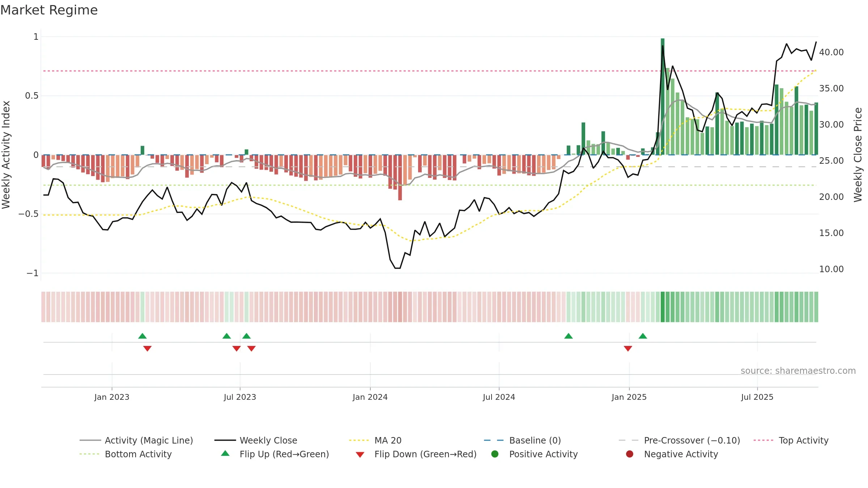
Task: Select the flip-up triangle near October 2024
Action: (x=569, y=336)
